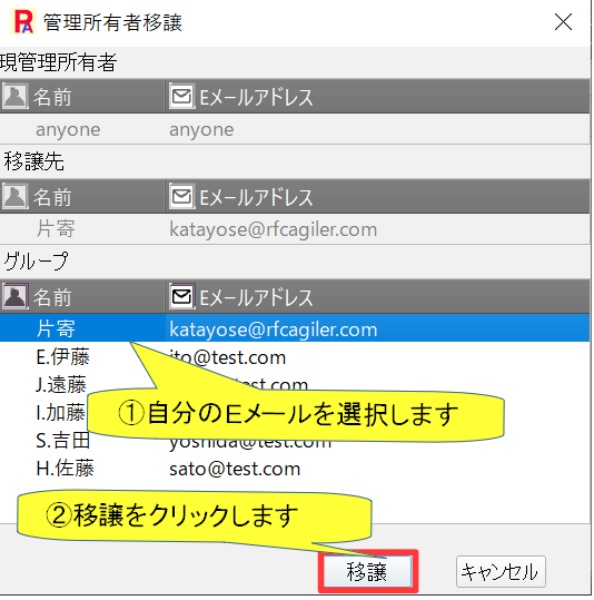Click the mail icon in 移譲先 header
This screenshot has width=594, height=600.
[182, 196]
